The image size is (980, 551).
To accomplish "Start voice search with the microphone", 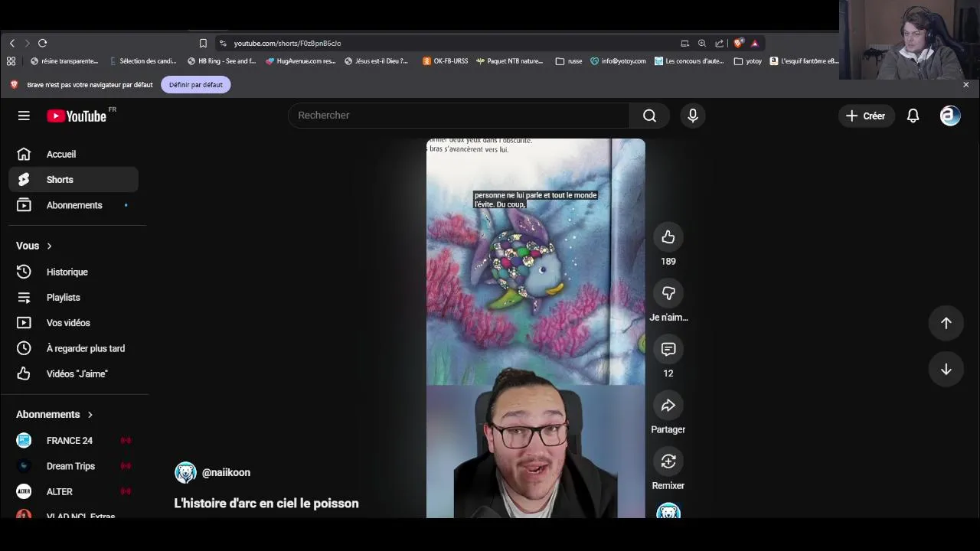I will pos(693,116).
